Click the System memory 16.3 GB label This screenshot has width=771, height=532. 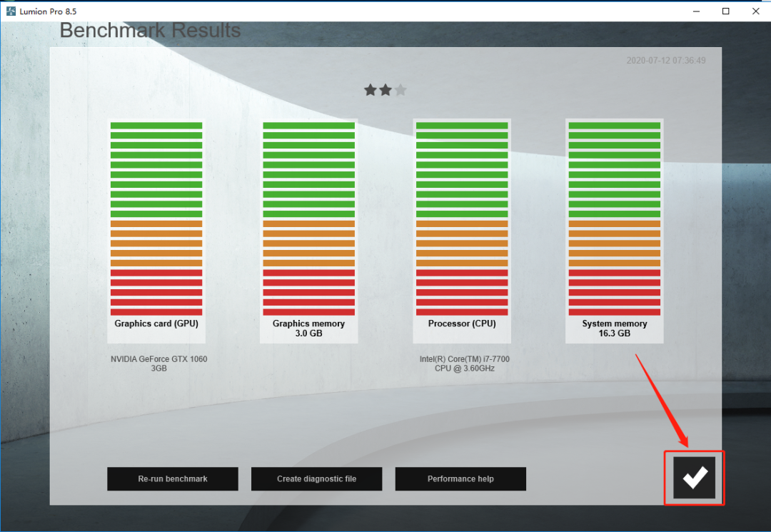(615, 328)
